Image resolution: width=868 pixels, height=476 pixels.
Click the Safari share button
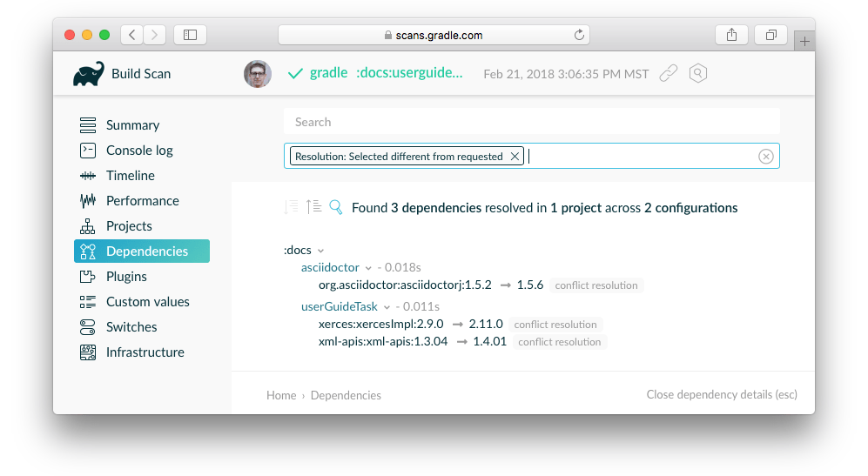[731, 35]
